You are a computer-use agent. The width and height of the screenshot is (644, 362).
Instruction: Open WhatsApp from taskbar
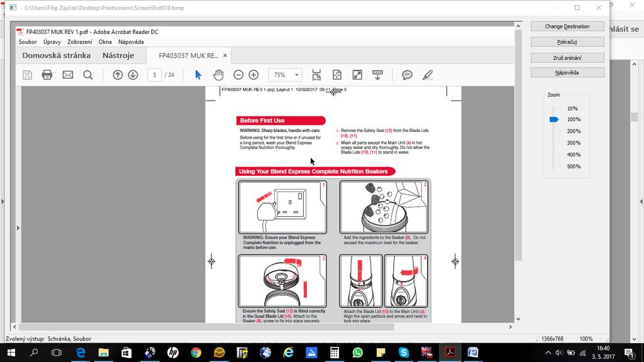pyautogui.click(x=358, y=353)
